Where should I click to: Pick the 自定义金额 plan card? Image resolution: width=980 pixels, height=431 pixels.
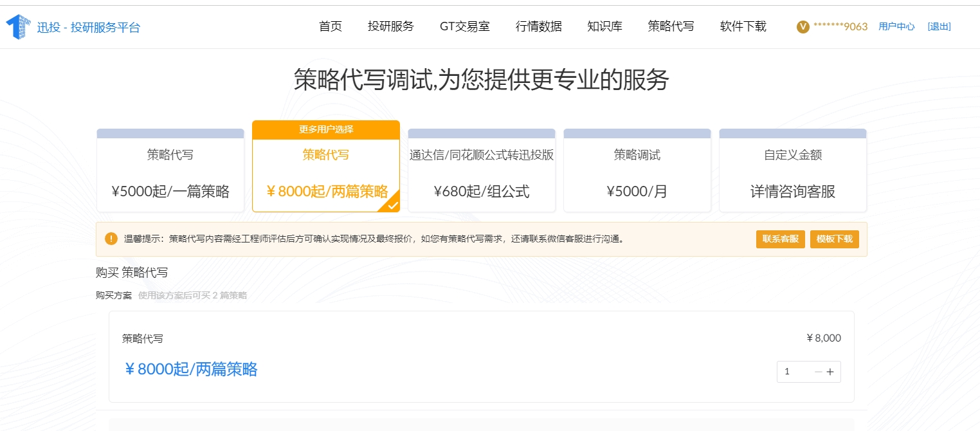tap(793, 174)
